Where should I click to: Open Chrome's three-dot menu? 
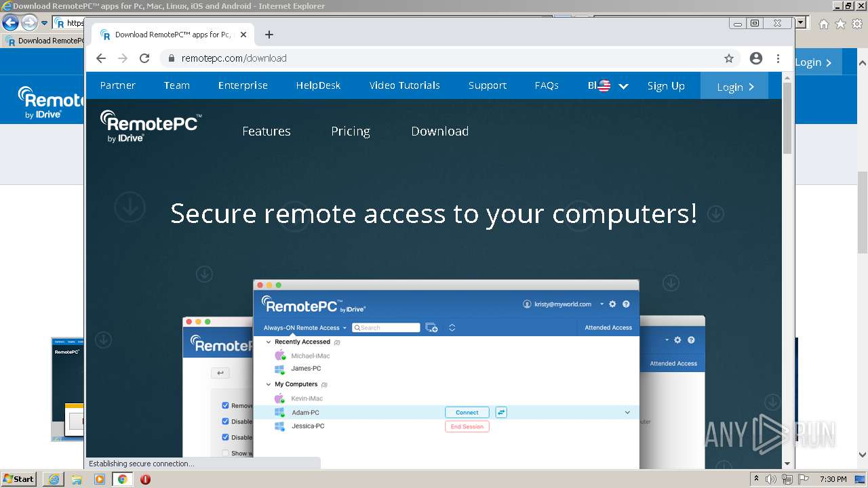[x=778, y=58]
